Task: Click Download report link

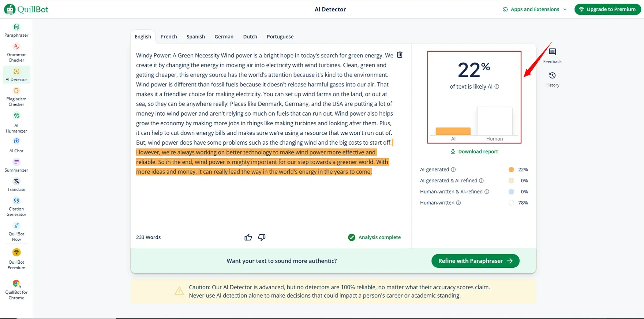Action: click(474, 152)
